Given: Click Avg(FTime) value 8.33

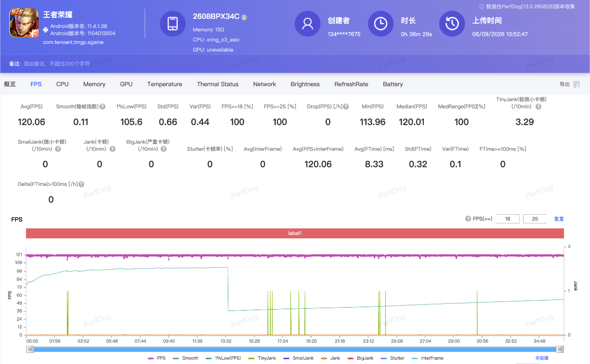Looking at the screenshot, I should 374,164.
